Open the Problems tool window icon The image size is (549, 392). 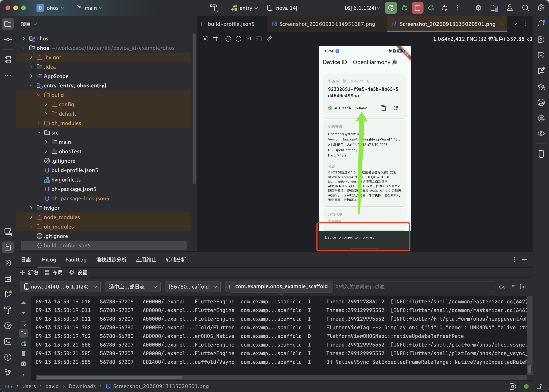click(x=8, y=357)
